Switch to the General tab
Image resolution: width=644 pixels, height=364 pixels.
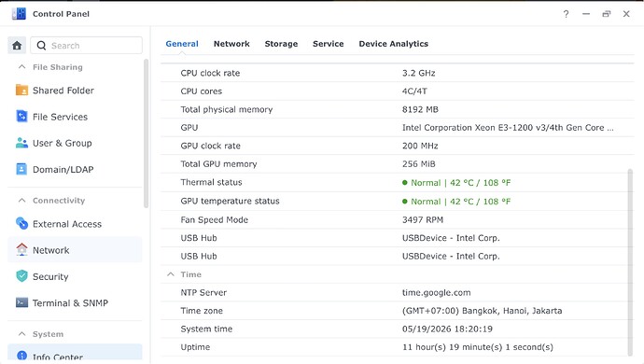182,44
